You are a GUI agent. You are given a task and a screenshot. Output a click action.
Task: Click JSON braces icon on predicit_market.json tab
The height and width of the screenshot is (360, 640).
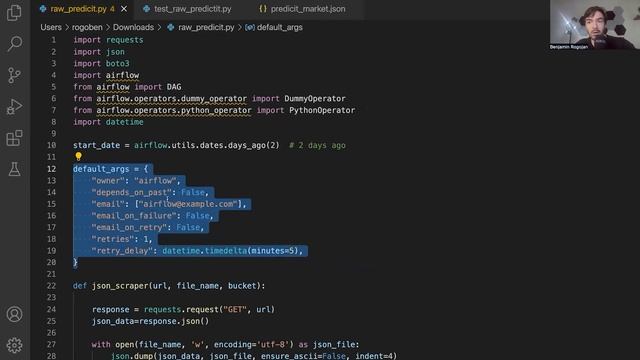(x=263, y=9)
